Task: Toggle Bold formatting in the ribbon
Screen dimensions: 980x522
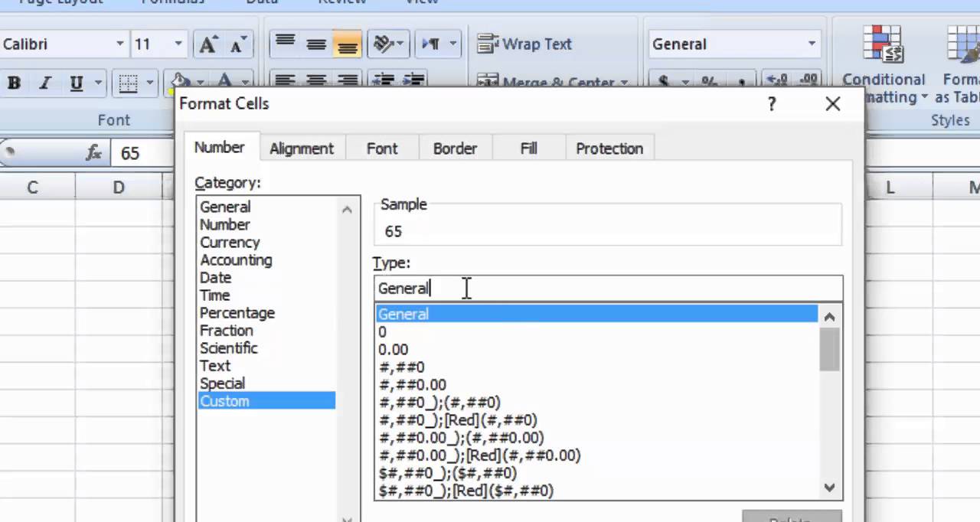Action: pos(14,83)
